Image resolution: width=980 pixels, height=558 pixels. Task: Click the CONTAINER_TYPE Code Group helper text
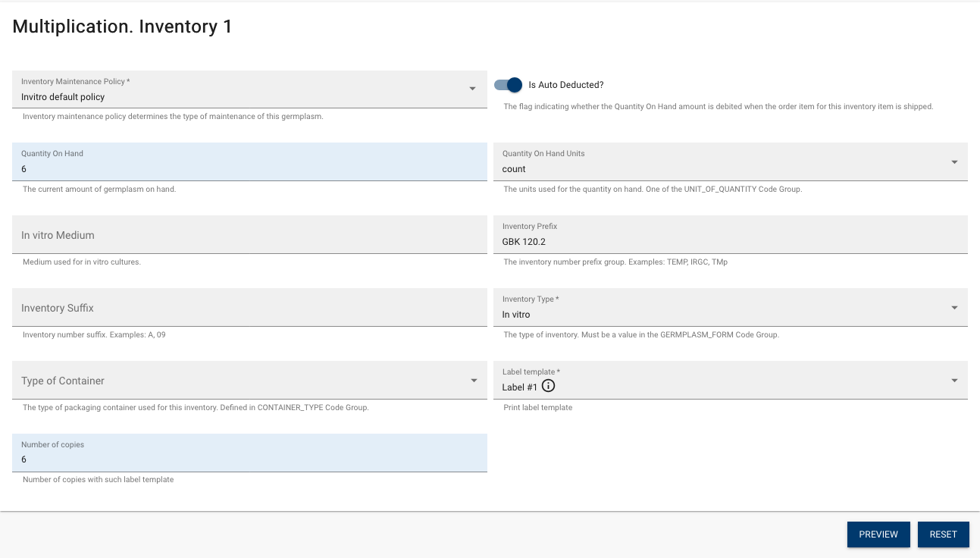pos(196,407)
